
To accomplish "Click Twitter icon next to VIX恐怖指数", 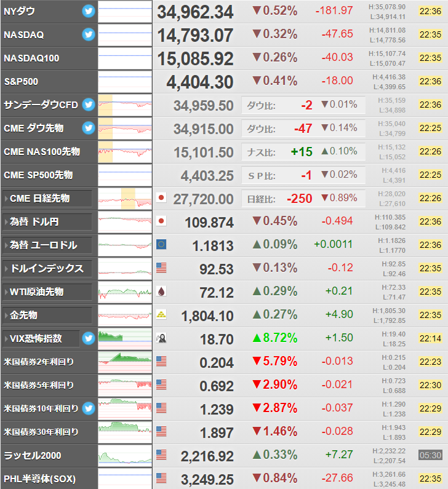I will [x=89, y=338].
